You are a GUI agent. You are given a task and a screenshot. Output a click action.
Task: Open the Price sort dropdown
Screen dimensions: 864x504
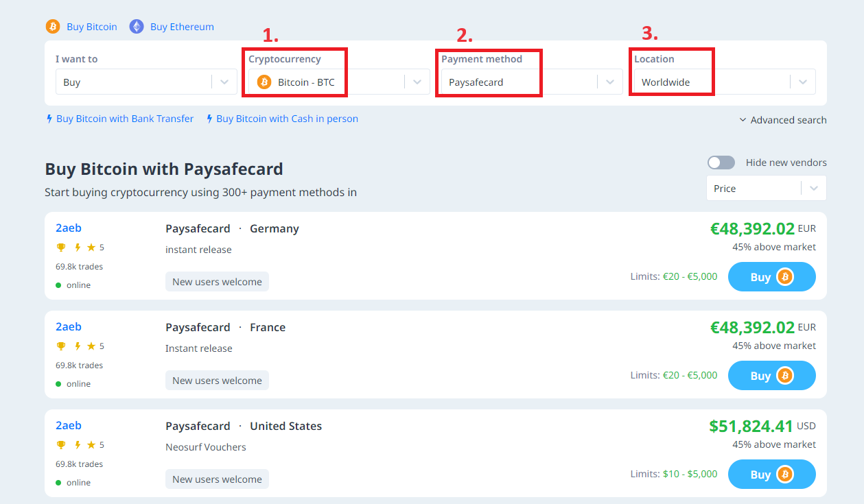767,188
